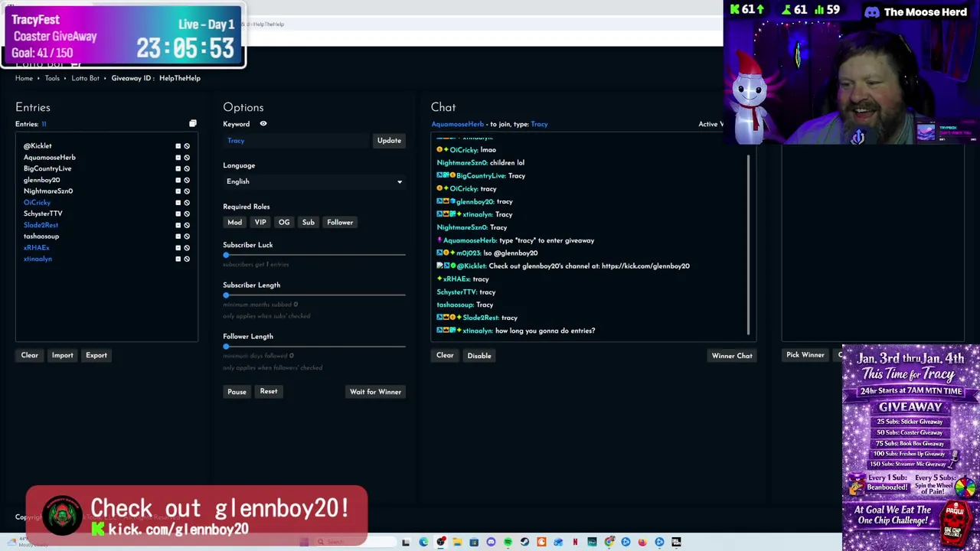Remove xtinaalyn entry with minus icon
The image size is (980, 551).
(178, 259)
